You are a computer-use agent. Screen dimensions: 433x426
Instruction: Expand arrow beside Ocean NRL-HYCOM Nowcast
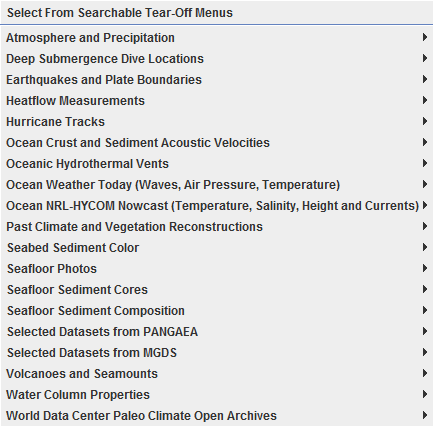(425, 205)
